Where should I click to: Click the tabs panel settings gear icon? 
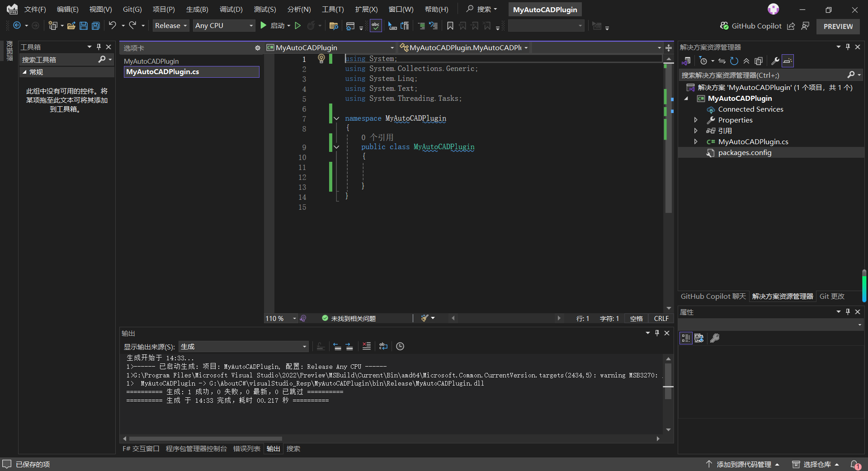pos(258,48)
